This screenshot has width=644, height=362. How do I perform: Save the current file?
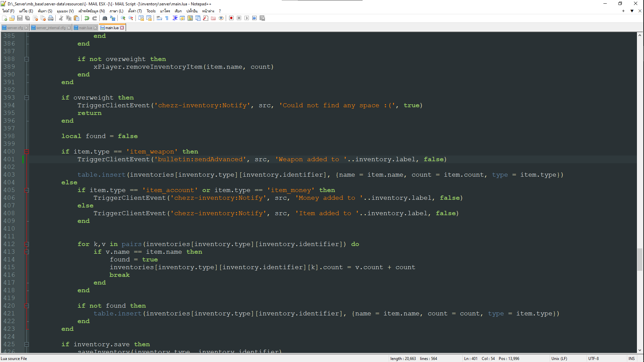[x=19, y=18]
